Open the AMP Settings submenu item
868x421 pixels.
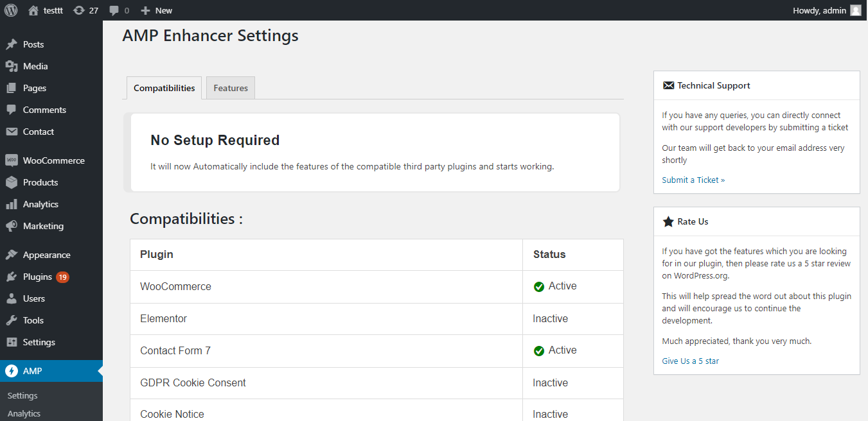click(22, 396)
